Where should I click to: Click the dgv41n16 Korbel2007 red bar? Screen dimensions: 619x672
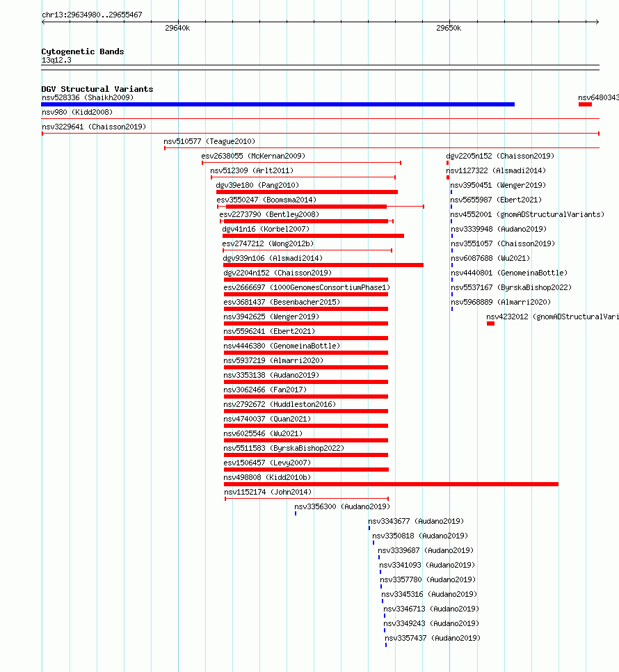tap(313, 236)
